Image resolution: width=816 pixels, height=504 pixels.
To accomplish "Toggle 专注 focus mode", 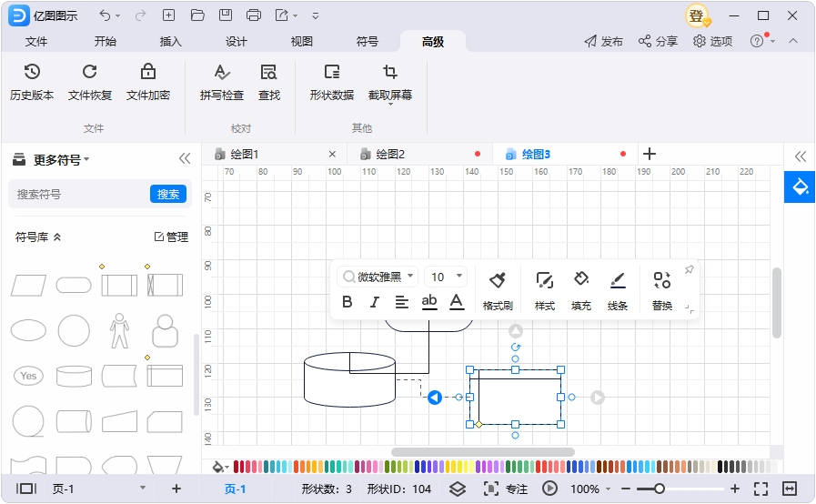I will click(505, 489).
